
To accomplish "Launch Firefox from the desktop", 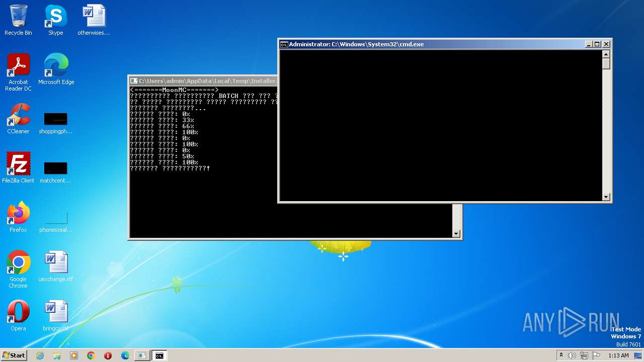I will [18, 217].
